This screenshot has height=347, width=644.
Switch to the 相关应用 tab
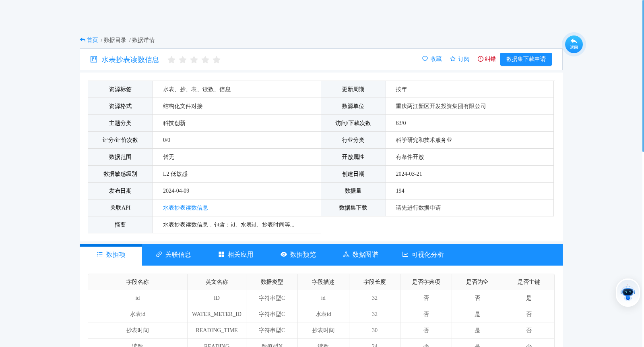(236, 255)
